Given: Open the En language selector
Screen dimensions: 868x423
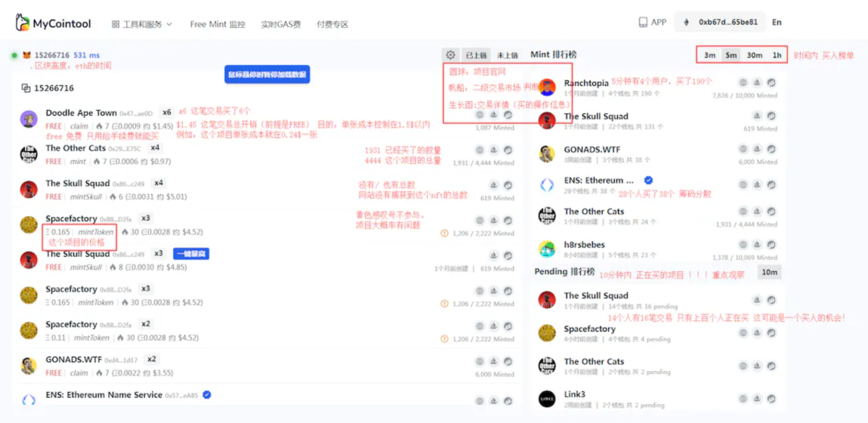Looking at the screenshot, I should pos(777,22).
